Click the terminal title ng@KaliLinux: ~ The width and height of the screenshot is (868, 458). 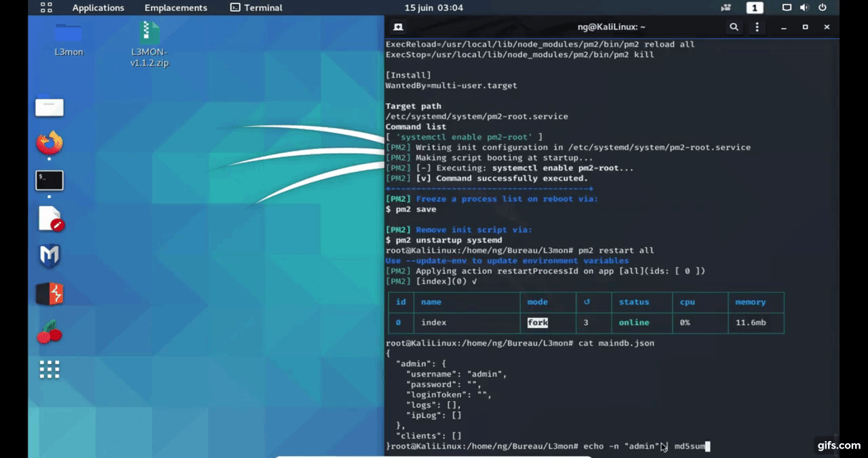611,27
